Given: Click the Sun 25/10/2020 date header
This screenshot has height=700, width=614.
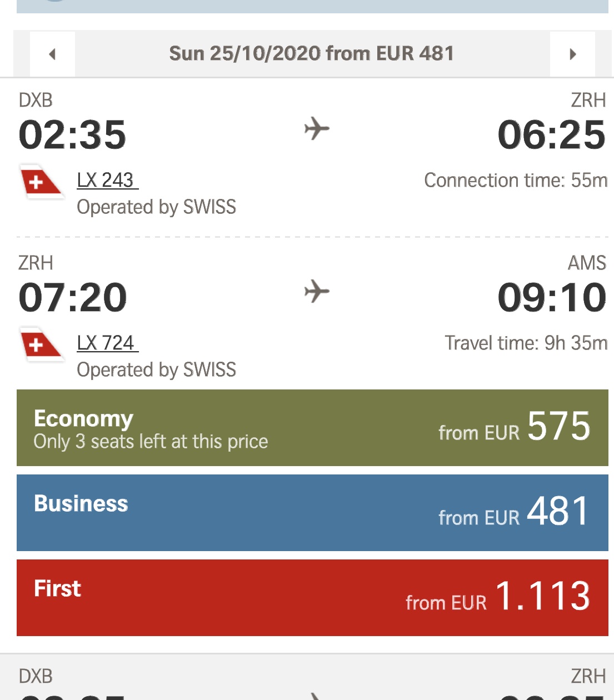Looking at the screenshot, I should [312, 53].
